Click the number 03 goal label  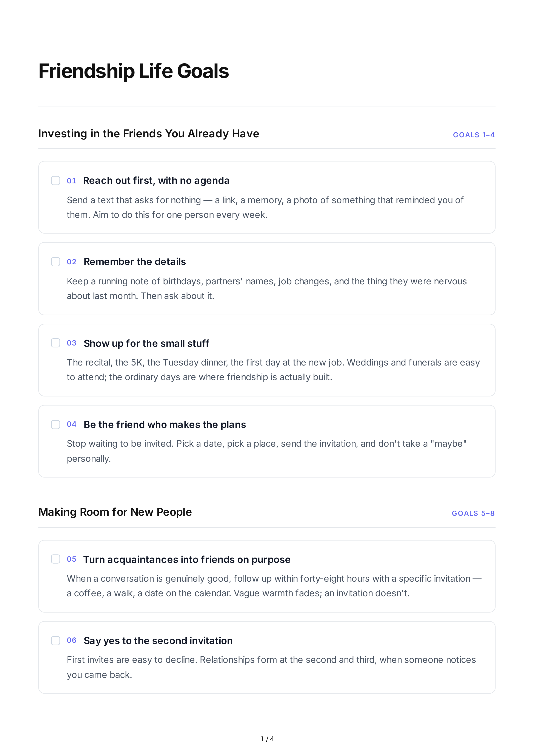[72, 343]
